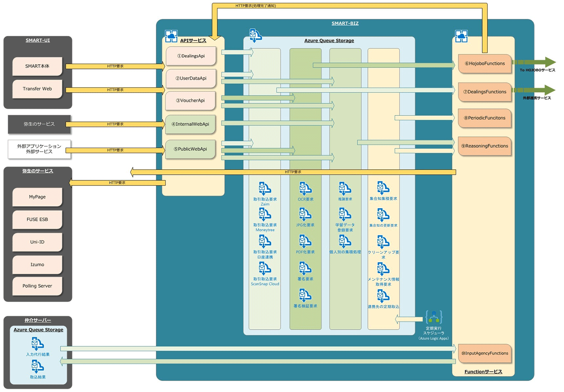
Task: Click the ④InternalWebApi box
Action: coord(191,124)
